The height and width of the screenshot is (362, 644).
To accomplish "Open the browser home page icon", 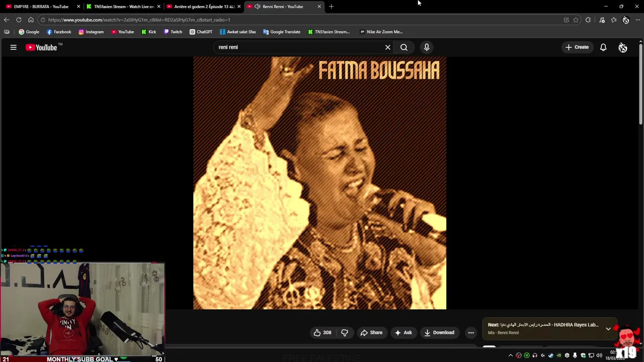I will (x=31, y=20).
